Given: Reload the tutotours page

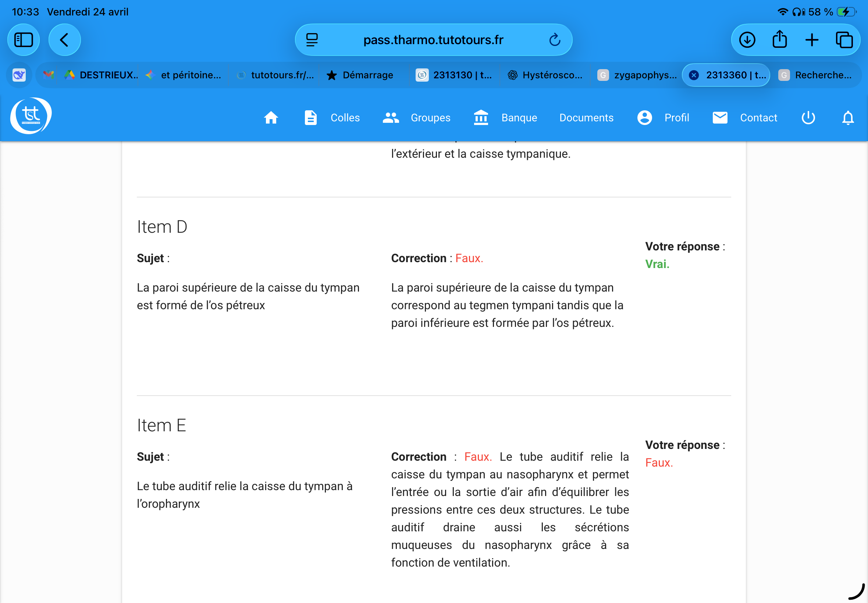Looking at the screenshot, I should 554,40.
